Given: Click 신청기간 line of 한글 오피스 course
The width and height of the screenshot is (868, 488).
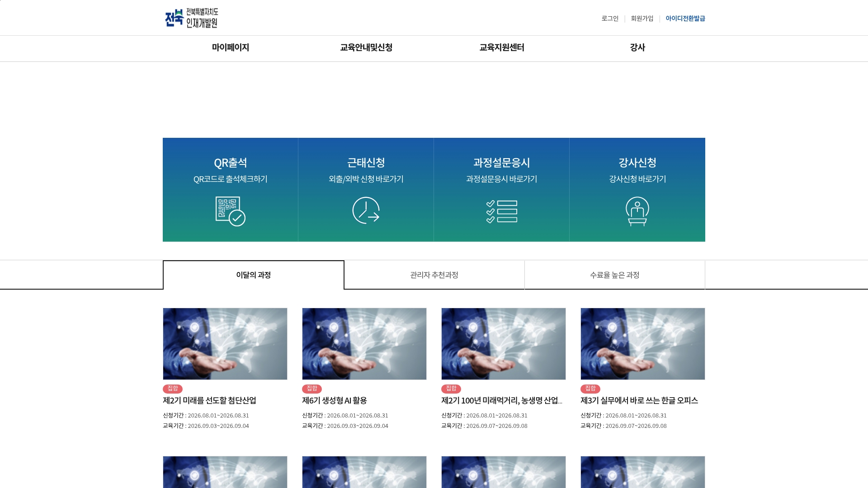Looking at the screenshot, I should 624,415.
